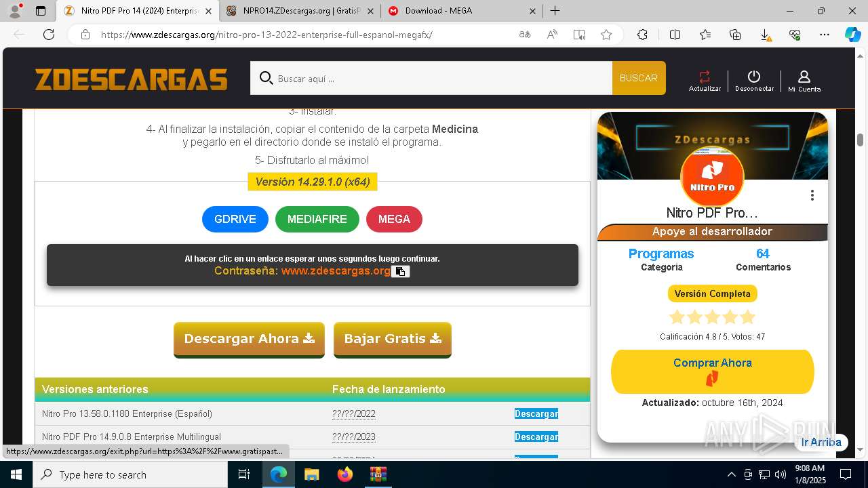Click the Apoye al desarrollador banner

tap(712, 232)
